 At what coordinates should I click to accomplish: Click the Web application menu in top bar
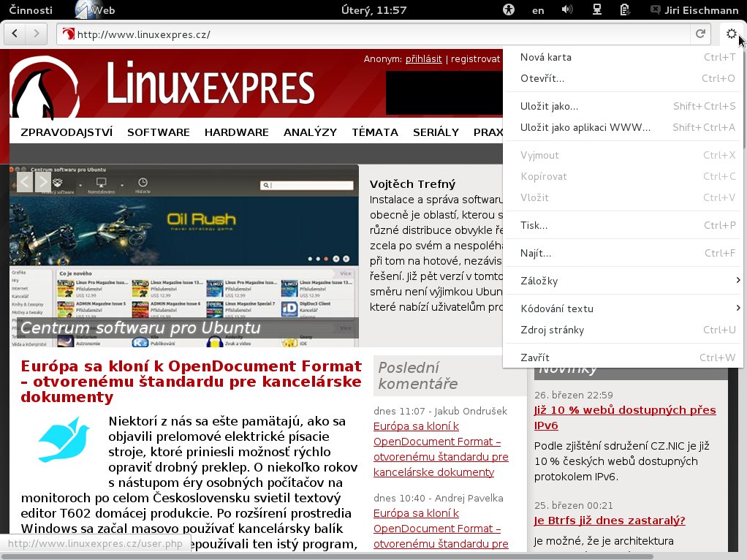[x=95, y=10]
